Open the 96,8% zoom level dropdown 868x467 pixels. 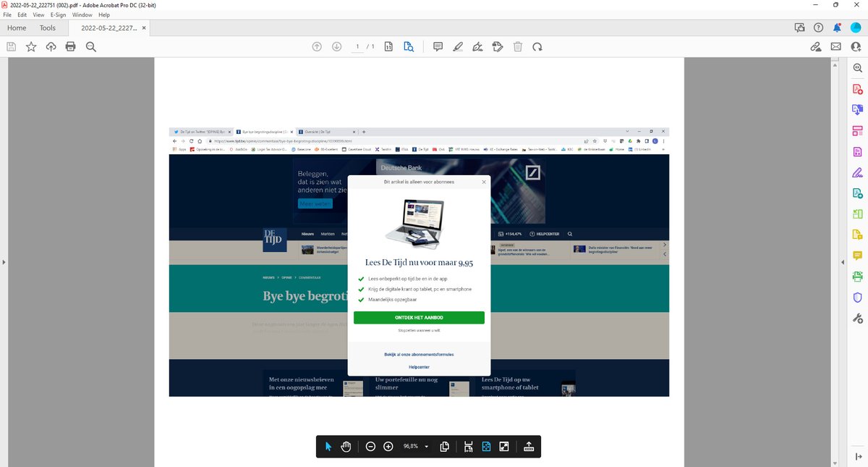(416, 446)
